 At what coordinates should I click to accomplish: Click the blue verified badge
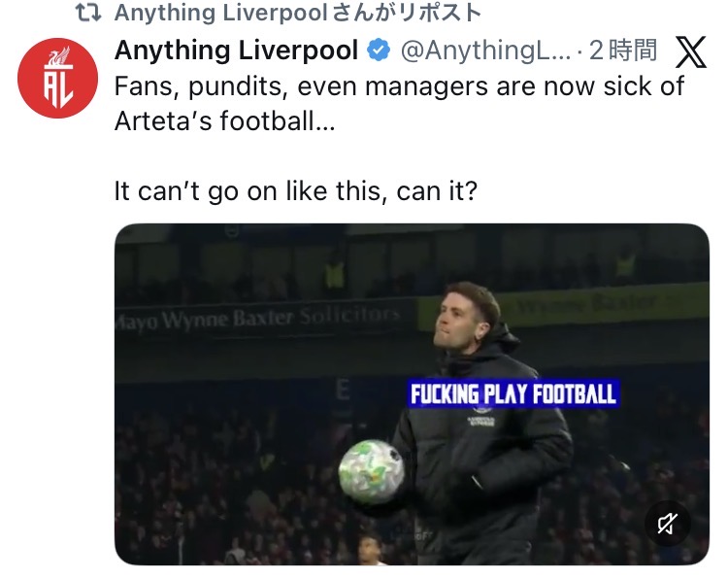[381, 50]
